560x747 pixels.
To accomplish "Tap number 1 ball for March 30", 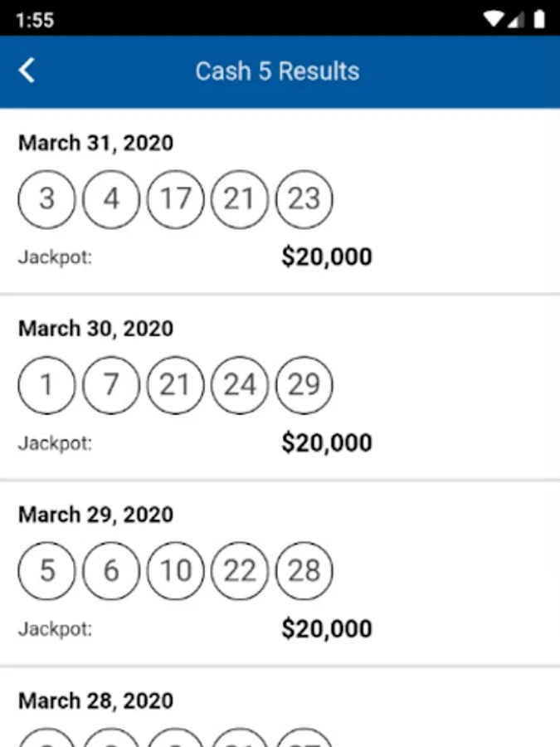I will pyautogui.click(x=46, y=385).
